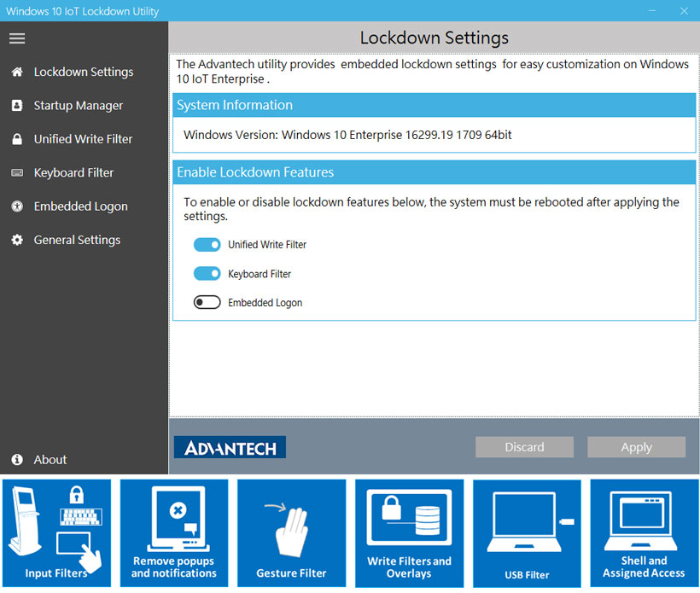Click the Advantech utility description text

click(x=433, y=72)
